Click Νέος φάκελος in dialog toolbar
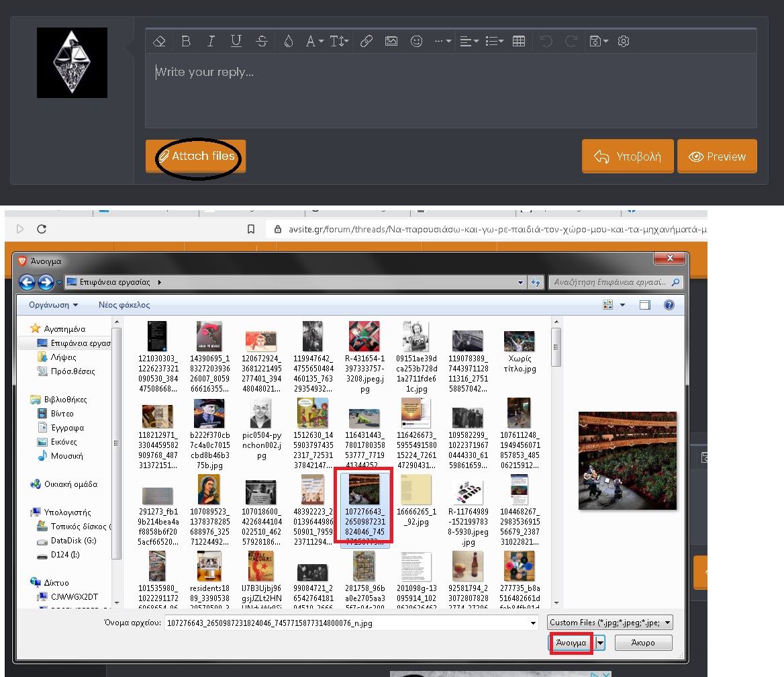 [124, 305]
